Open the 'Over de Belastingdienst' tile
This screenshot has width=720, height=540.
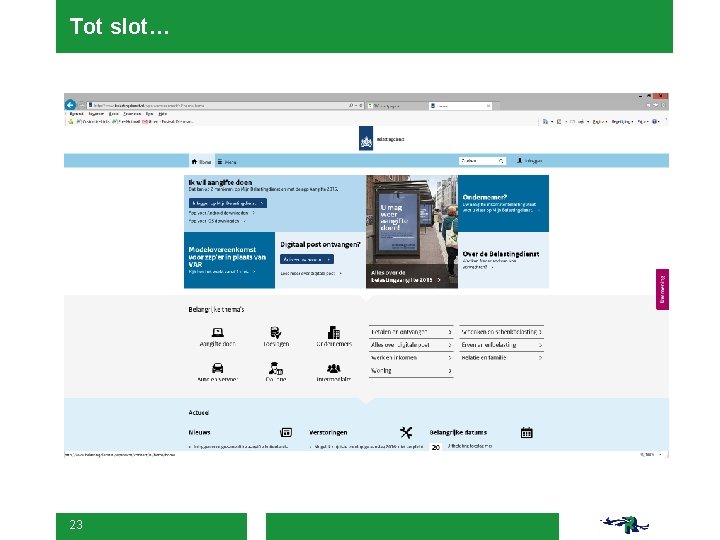click(503, 260)
